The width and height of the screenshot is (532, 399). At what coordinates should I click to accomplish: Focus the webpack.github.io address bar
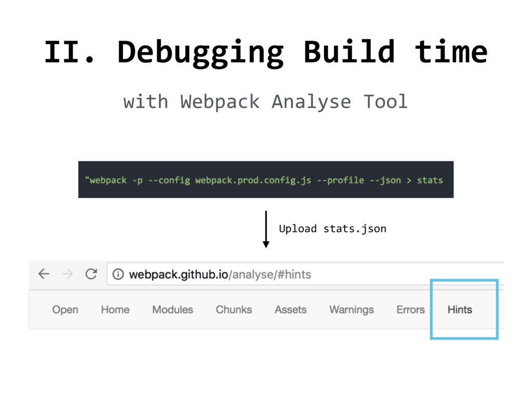tap(305, 274)
